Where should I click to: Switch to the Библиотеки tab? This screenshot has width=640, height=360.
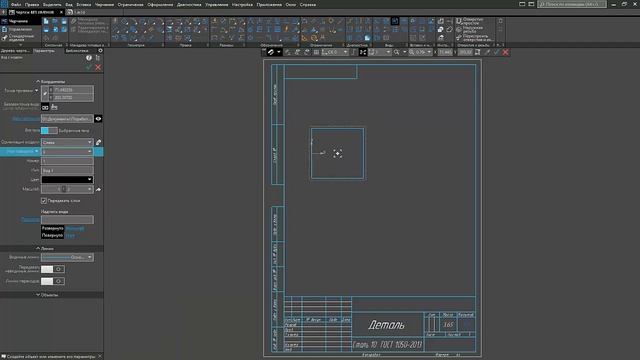click(77, 51)
